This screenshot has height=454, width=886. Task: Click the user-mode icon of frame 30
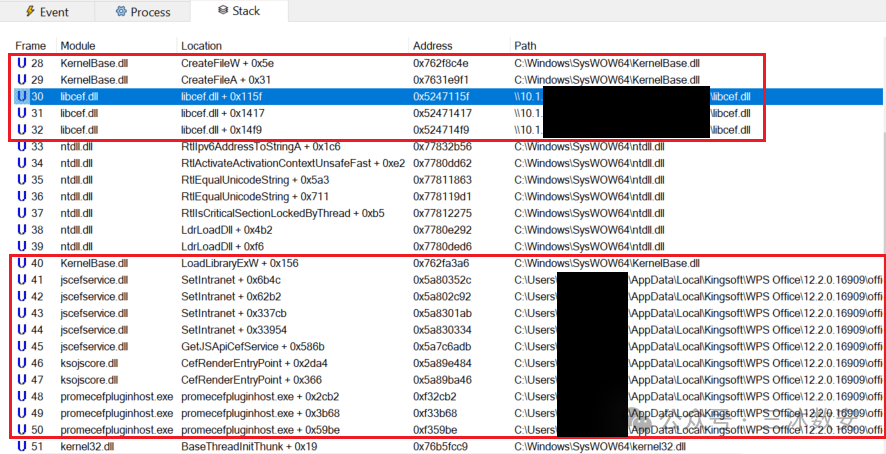(22, 97)
